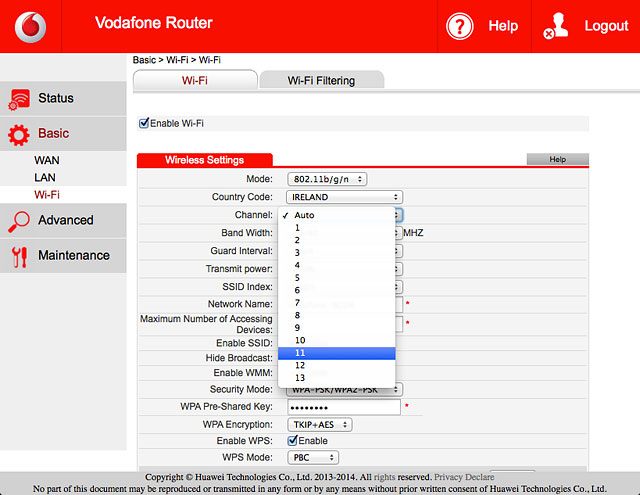640x495 pixels.
Task: Choose channel 12 from the list
Action: 337,365
